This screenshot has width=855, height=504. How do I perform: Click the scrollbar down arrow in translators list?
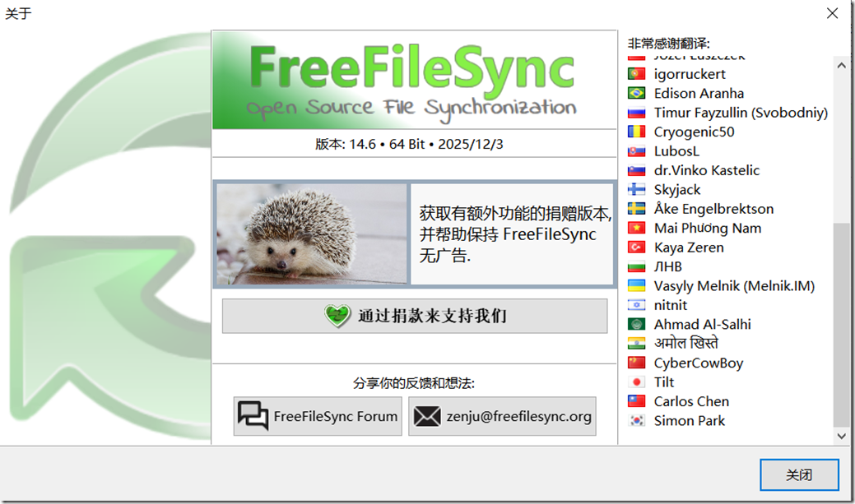(x=841, y=436)
